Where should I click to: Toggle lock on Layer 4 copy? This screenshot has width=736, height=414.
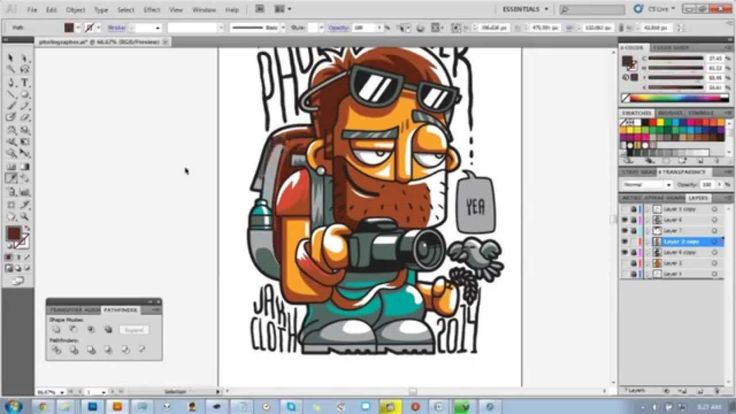tap(634, 252)
